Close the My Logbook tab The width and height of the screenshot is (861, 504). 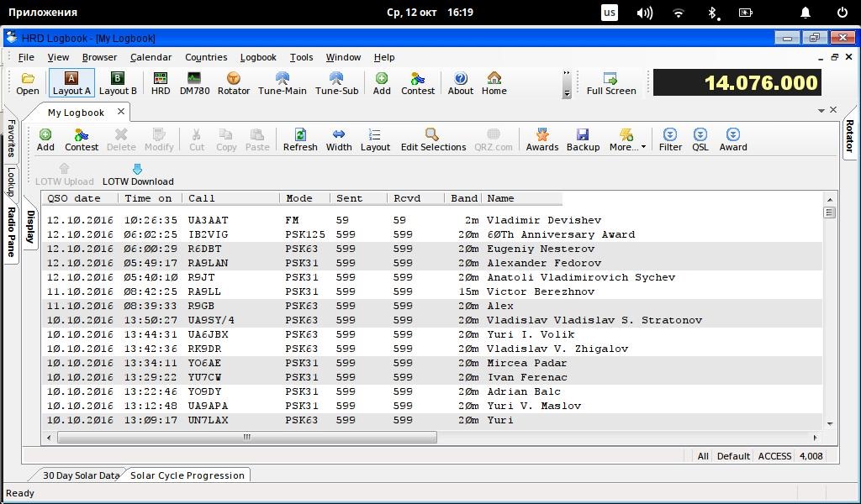[121, 112]
